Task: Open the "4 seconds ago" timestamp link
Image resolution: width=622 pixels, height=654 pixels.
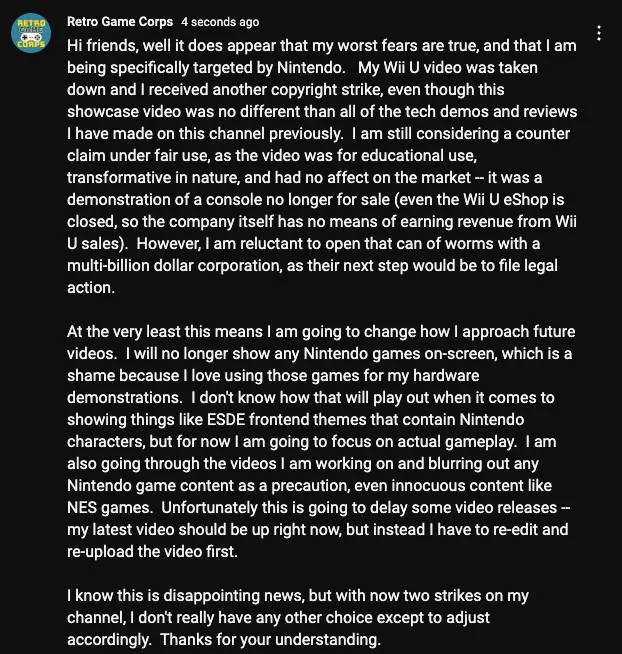Action: 220,22
